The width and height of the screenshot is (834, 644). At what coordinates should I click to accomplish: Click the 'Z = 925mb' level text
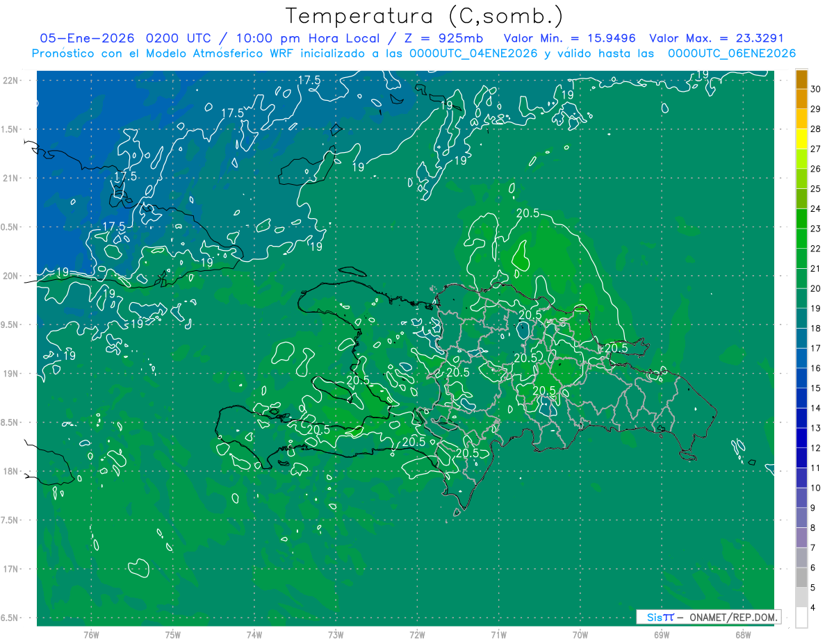(x=442, y=39)
